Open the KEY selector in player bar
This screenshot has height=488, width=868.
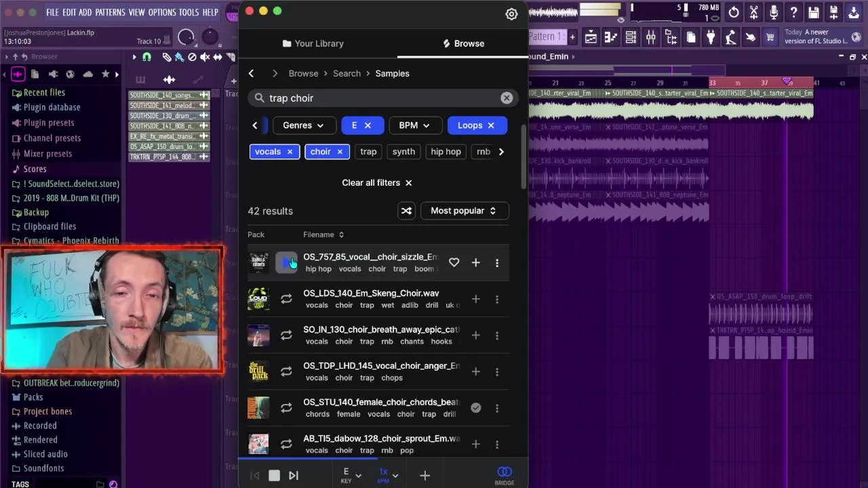pos(351,475)
